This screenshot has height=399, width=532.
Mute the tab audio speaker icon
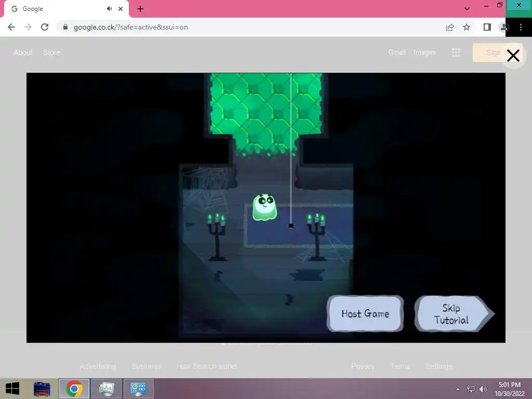coord(109,9)
